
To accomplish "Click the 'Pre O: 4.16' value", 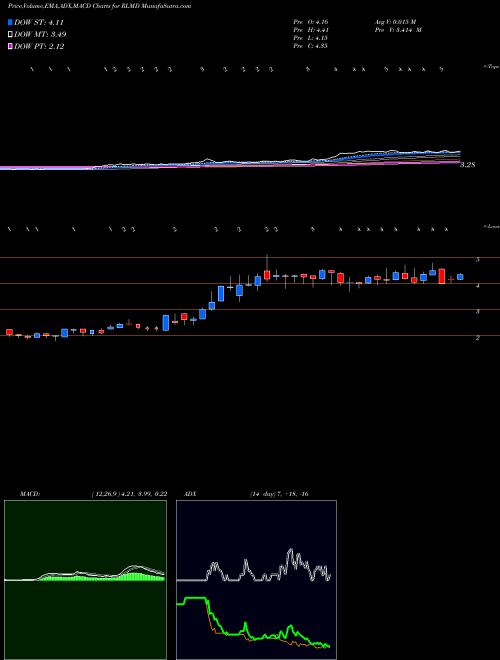I will tap(311, 21).
